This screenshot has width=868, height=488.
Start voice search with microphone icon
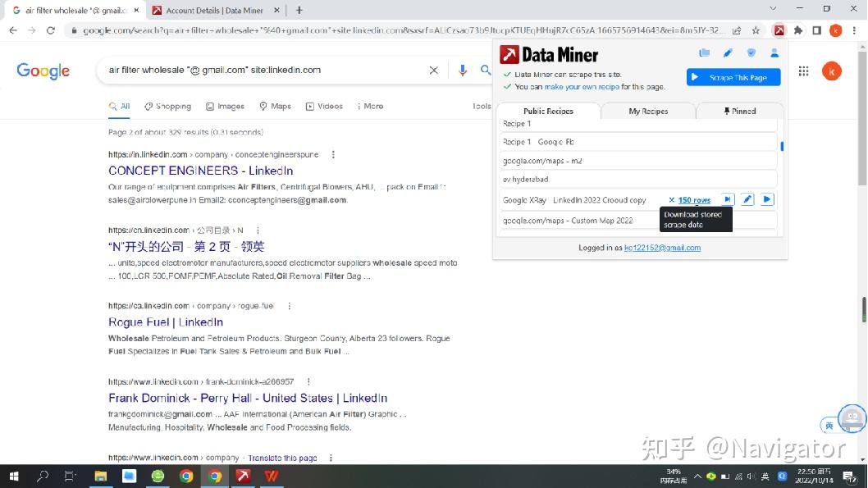click(462, 71)
